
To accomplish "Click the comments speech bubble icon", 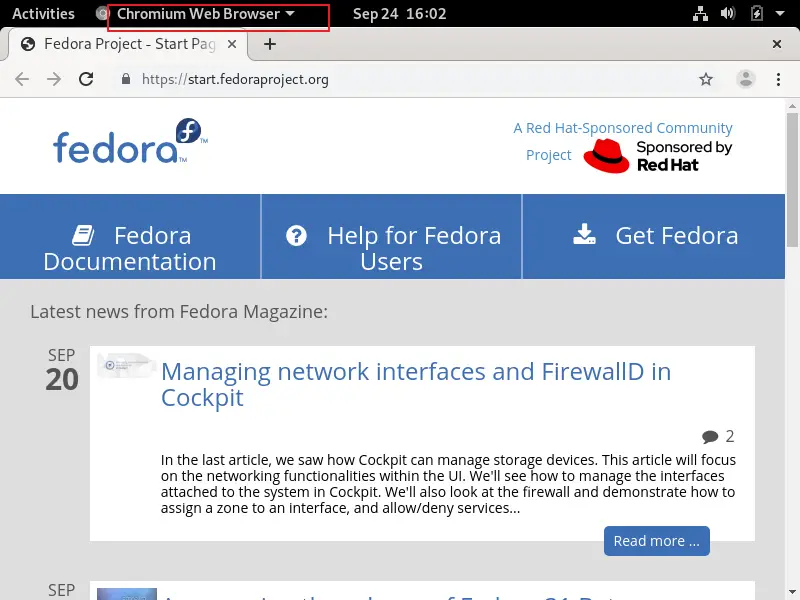I will [710, 437].
